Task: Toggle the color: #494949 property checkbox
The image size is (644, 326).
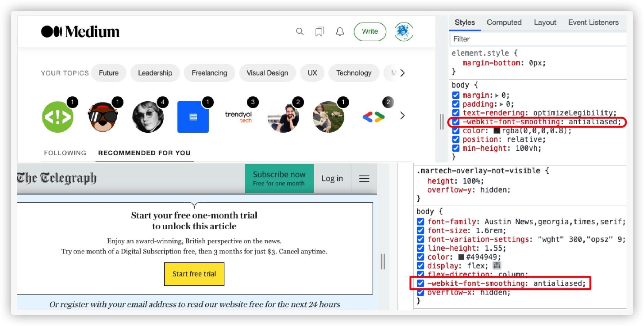Action: (x=421, y=257)
